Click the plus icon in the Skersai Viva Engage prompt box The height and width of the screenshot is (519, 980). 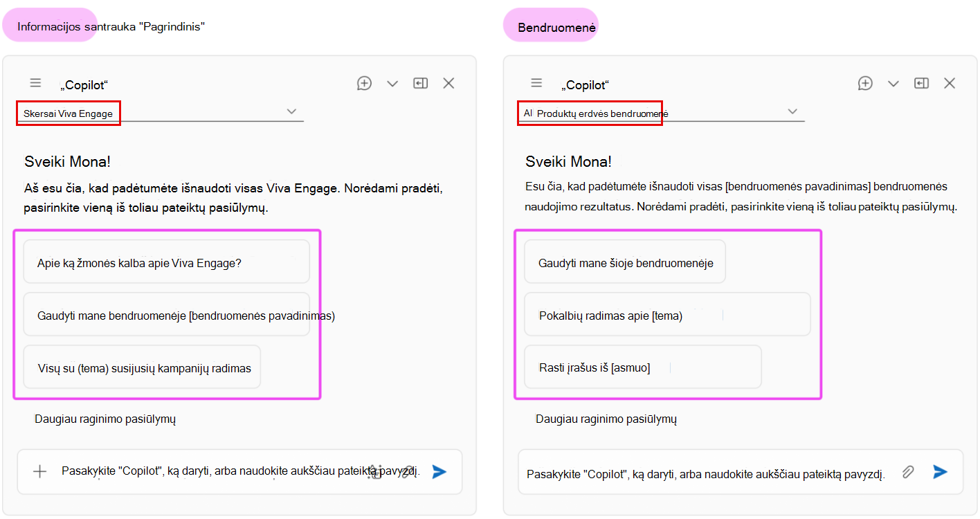tap(40, 471)
